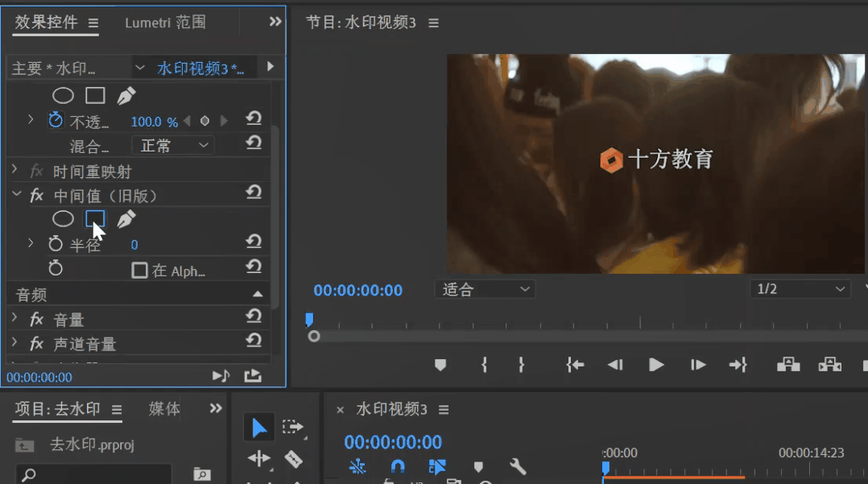
Task: Step forward one frame
Action: coord(698,365)
